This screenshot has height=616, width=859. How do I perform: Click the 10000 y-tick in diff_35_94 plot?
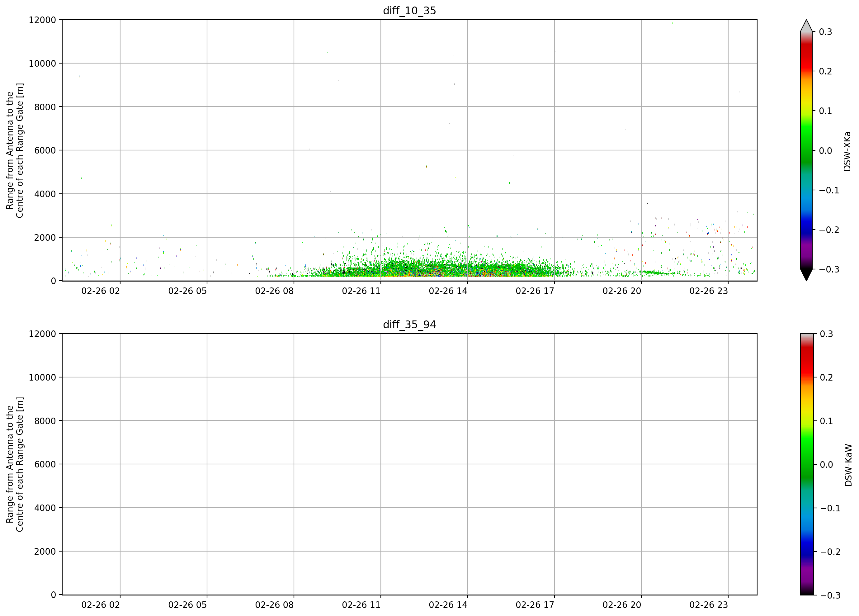coord(42,377)
